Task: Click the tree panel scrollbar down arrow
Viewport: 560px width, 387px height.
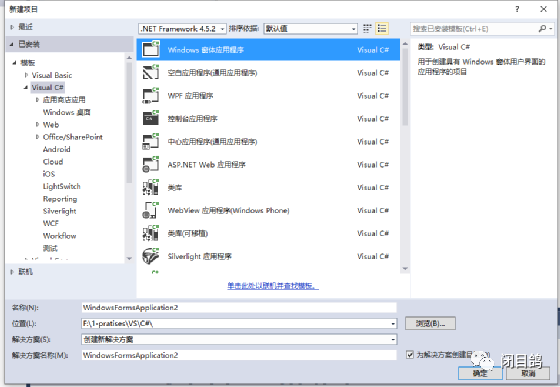Action: point(129,258)
